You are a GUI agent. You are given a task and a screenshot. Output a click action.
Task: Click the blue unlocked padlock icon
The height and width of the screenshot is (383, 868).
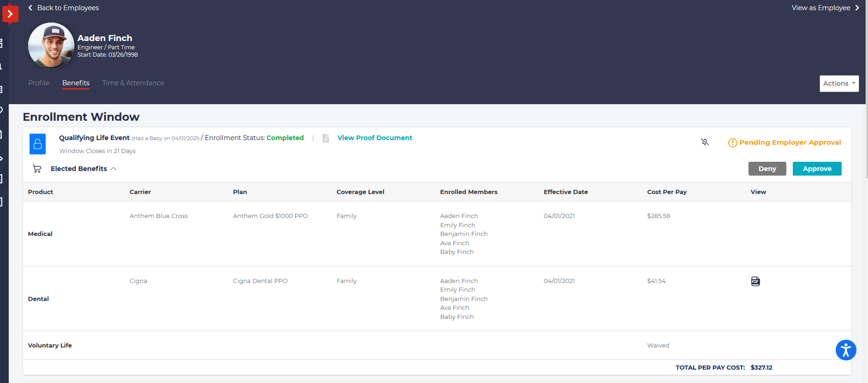click(x=38, y=144)
